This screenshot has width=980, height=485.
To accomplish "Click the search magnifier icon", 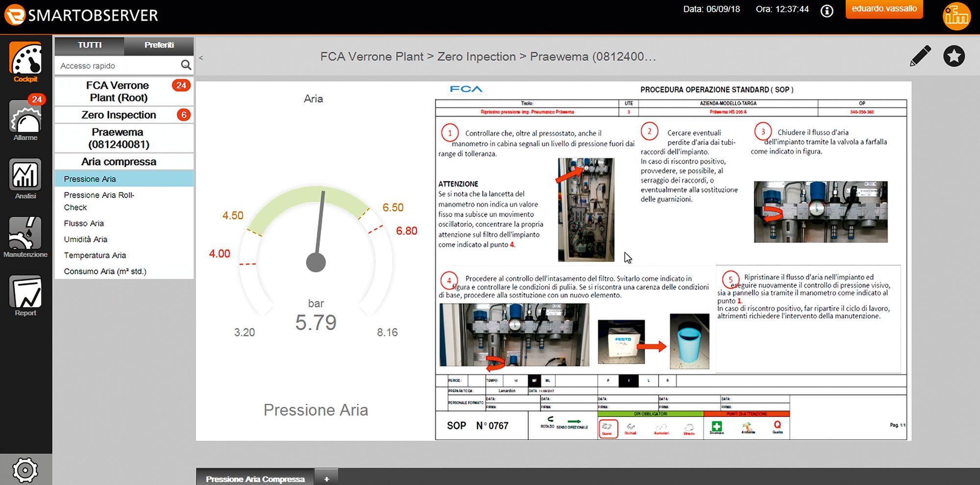I will pos(186,65).
